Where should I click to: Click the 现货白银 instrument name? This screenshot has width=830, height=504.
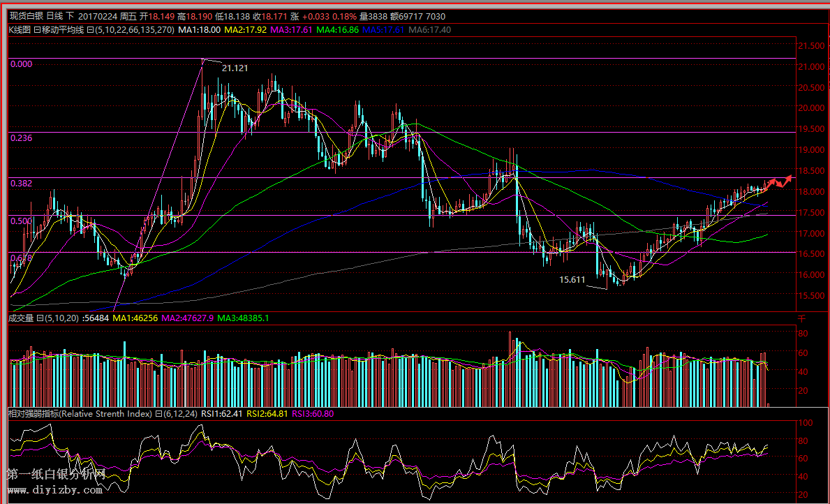pyautogui.click(x=26, y=17)
